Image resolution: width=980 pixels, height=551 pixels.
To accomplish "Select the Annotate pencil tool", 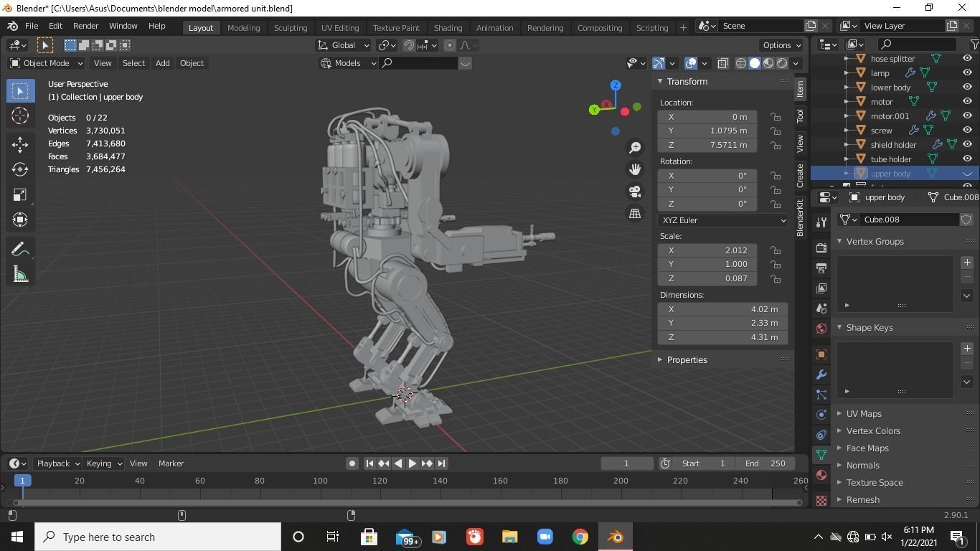I will click(x=20, y=249).
